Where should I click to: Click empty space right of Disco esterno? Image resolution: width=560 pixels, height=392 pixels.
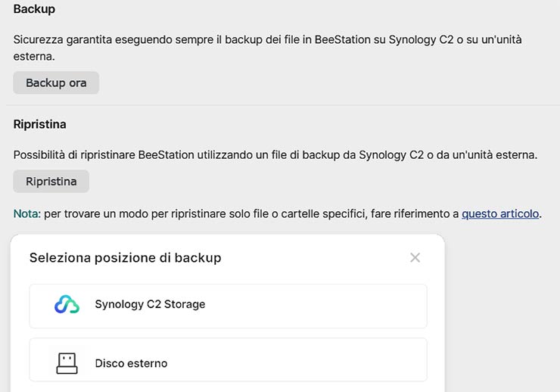click(x=303, y=363)
